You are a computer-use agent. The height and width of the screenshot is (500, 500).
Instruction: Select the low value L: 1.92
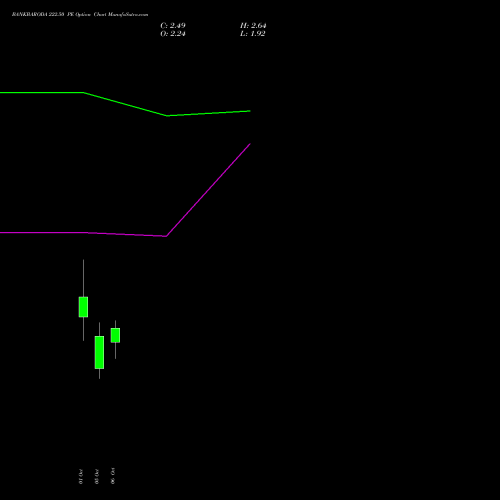click(253, 34)
